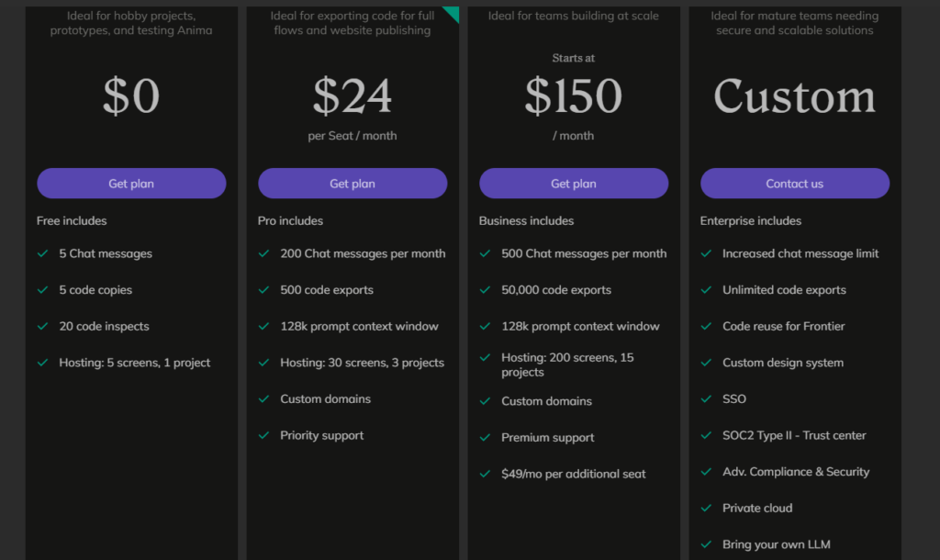This screenshot has width=940, height=560.
Task: Click Custom domains in Pro plan list
Action: click(326, 399)
